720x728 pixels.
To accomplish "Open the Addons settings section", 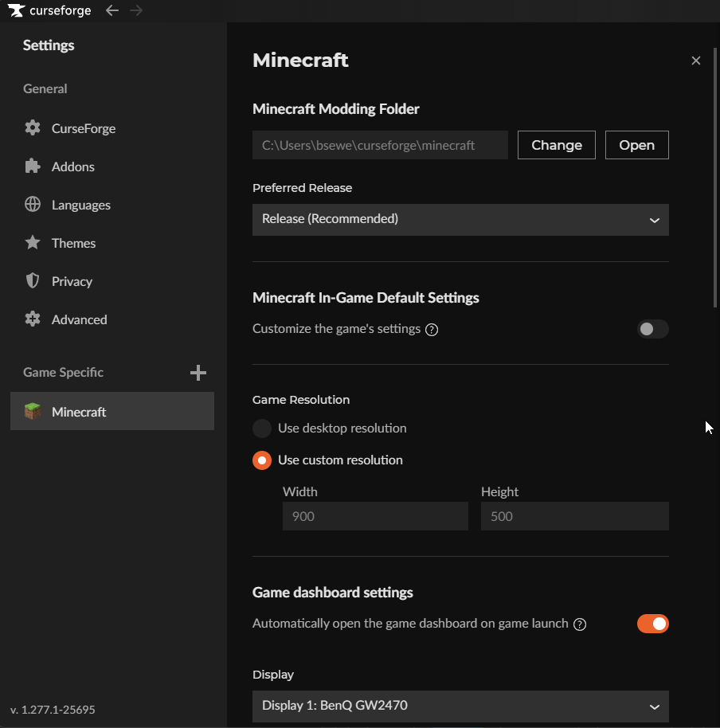I will 112,166.
